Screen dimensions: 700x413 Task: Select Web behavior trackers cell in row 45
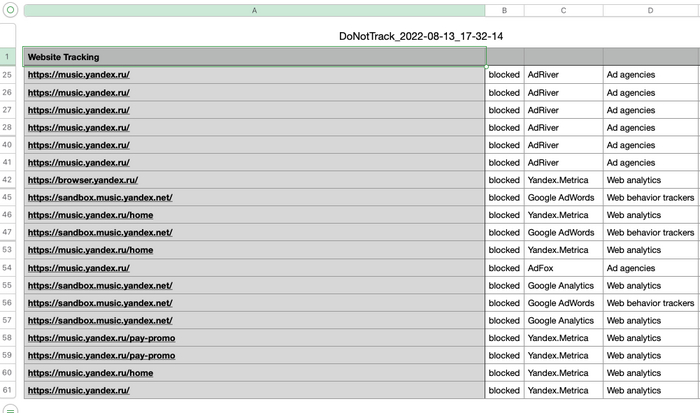650,197
